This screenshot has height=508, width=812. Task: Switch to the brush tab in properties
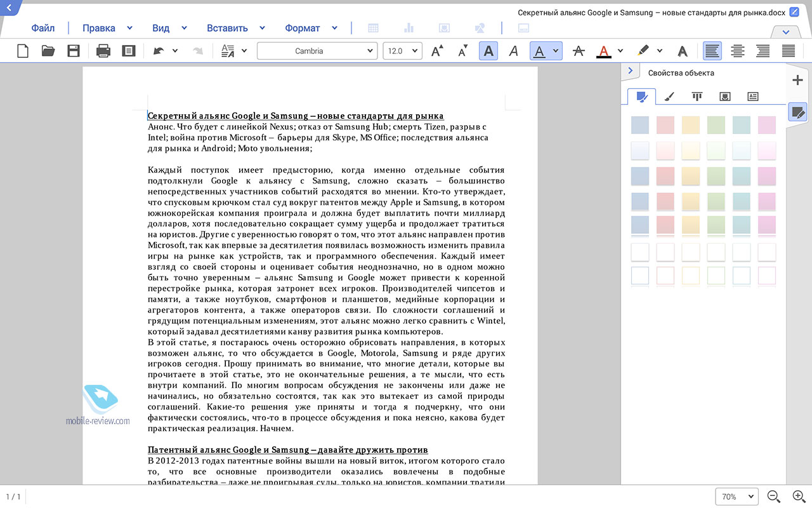coord(669,97)
